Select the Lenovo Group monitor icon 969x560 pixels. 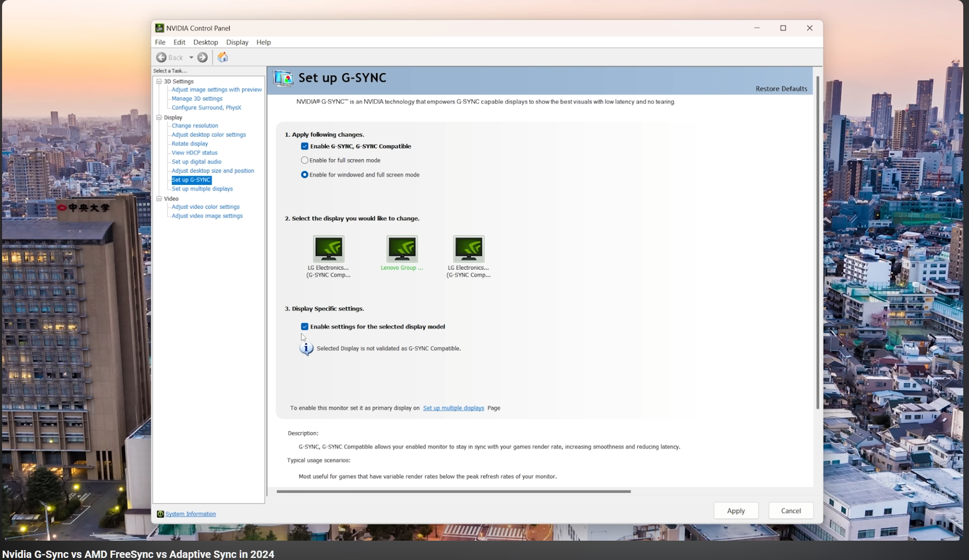402,249
